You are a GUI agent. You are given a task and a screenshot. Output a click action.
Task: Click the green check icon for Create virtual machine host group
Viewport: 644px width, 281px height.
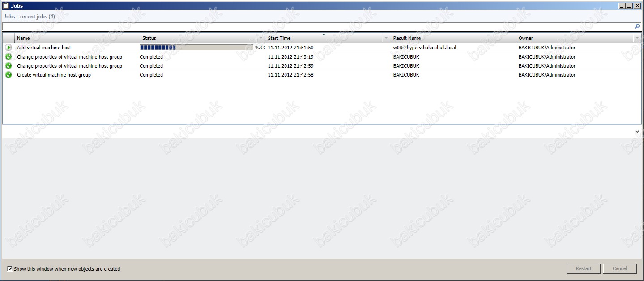9,75
